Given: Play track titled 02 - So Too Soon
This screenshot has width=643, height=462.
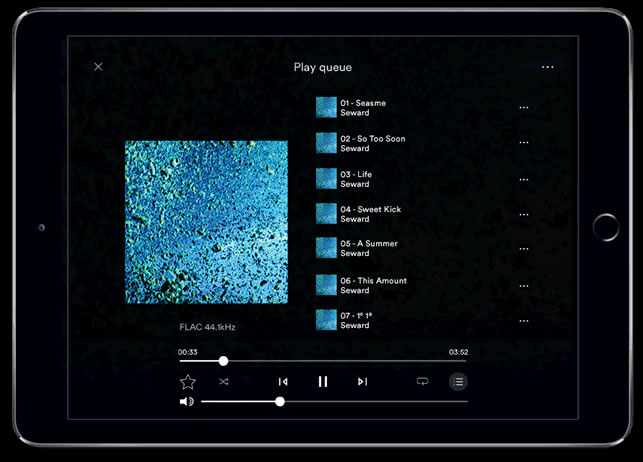Looking at the screenshot, I should click(x=373, y=139).
